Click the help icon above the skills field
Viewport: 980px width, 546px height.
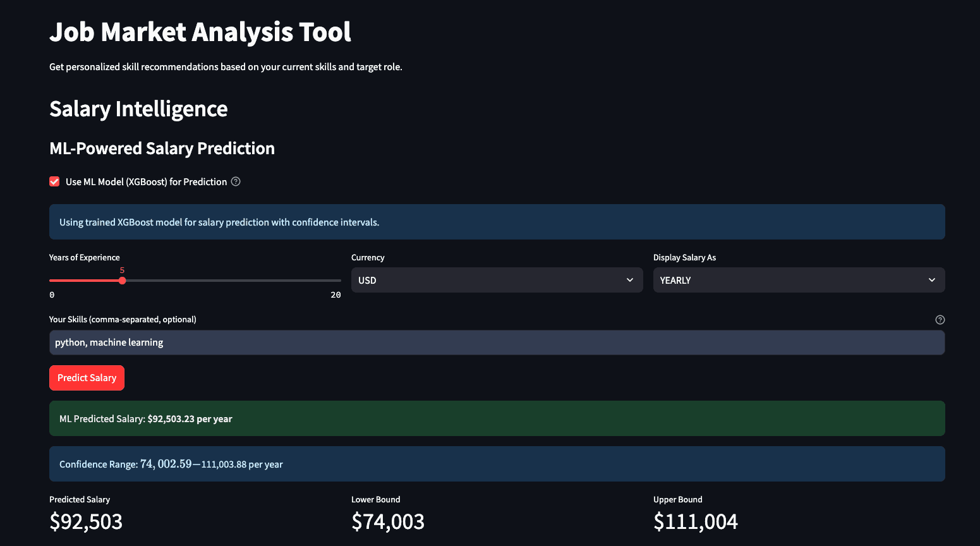point(940,320)
